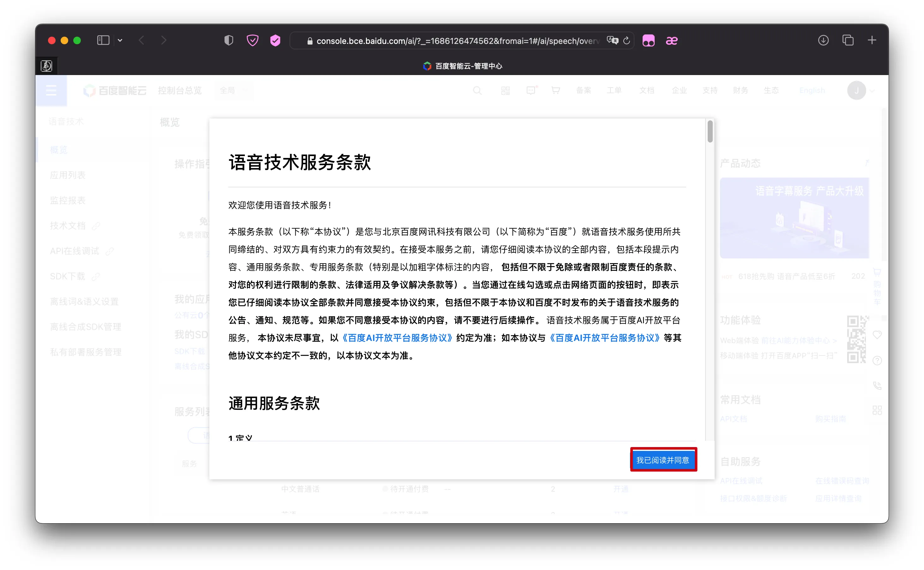Open the 前往AI能力体验中心 link

[799, 340]
